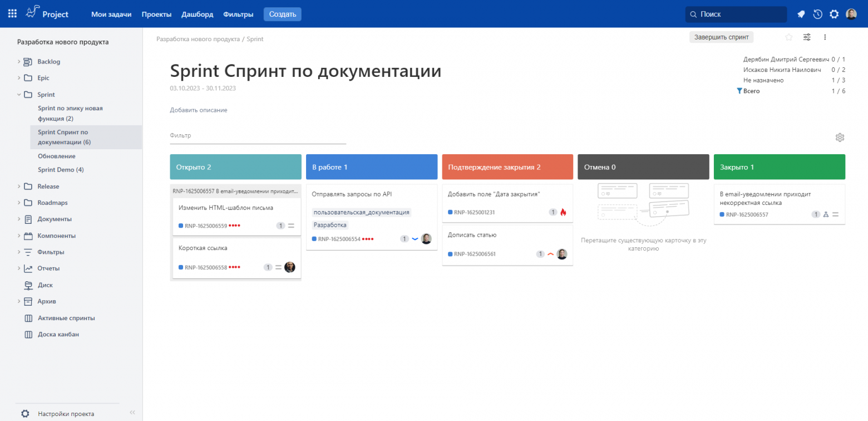Collapse the sidebar with double chevron

click(x=132, y=413)
